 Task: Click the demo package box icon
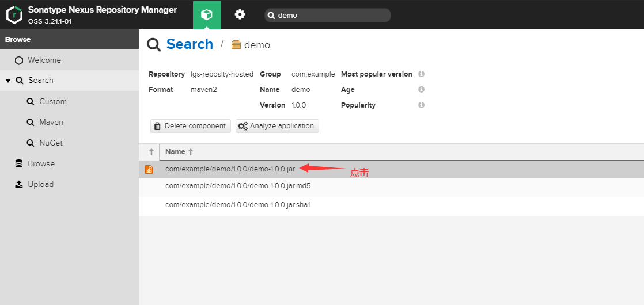(236, 45)
